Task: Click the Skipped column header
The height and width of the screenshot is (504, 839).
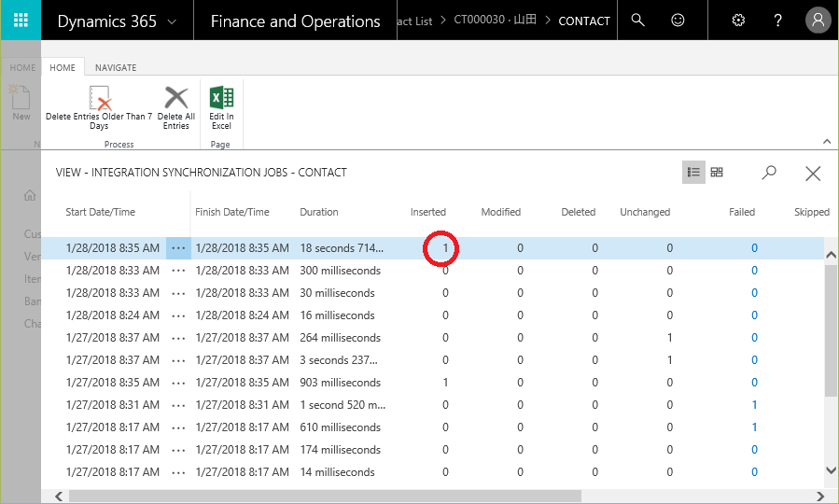Action: [812, 212]
